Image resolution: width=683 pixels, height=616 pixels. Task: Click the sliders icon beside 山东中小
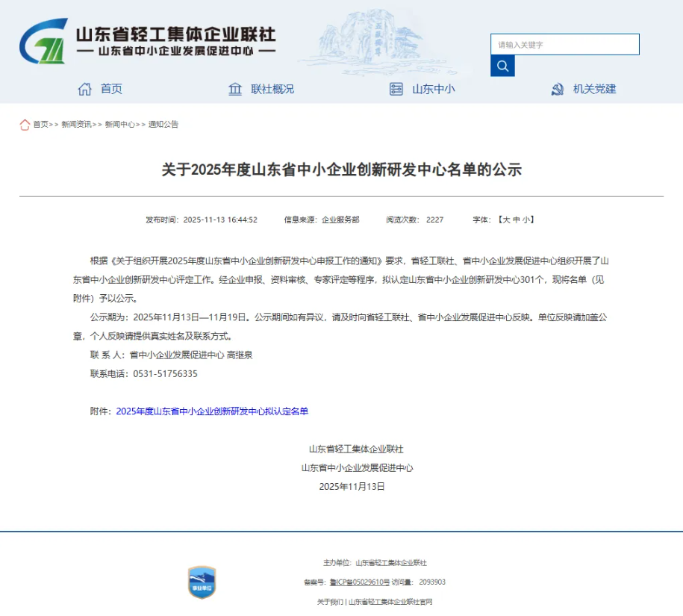(x=396, y=89)
